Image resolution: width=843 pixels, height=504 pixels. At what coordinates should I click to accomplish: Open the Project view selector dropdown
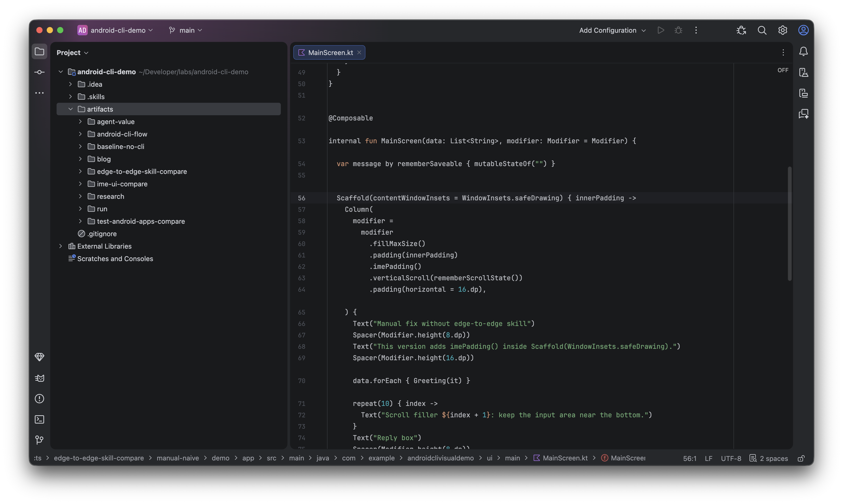point(72,53)
